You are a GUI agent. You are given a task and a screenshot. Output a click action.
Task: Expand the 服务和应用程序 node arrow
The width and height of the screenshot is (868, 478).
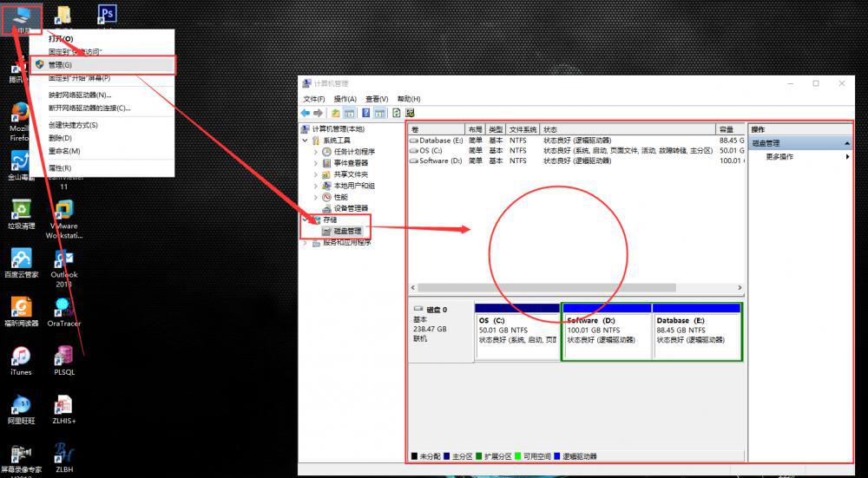[305, 242]
